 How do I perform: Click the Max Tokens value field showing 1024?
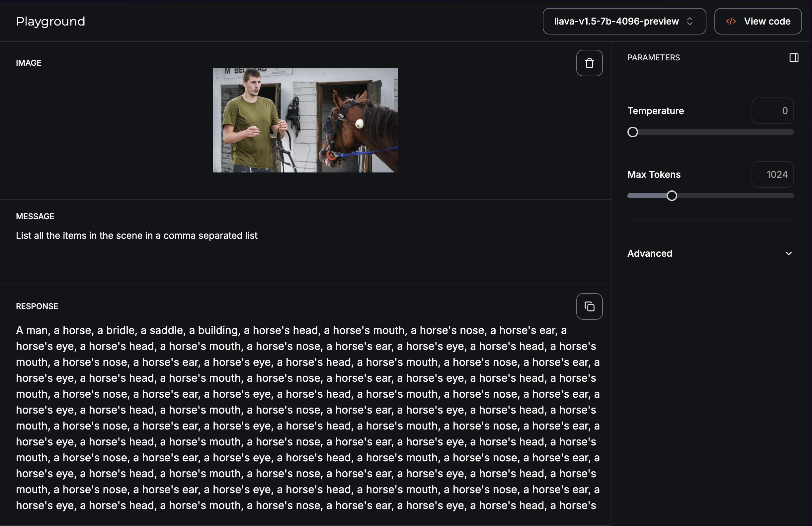click(x=772, y=174)
